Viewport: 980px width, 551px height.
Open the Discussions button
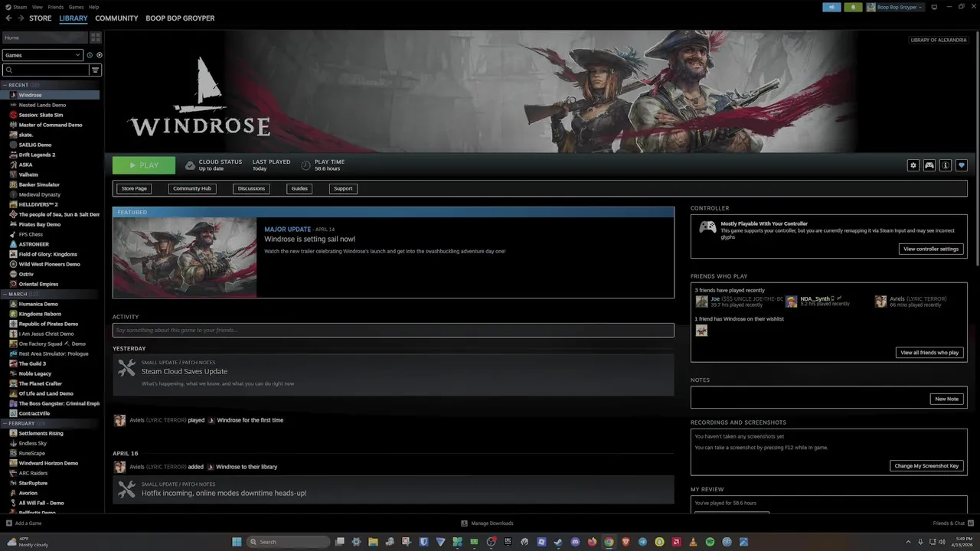coord(251,188)
